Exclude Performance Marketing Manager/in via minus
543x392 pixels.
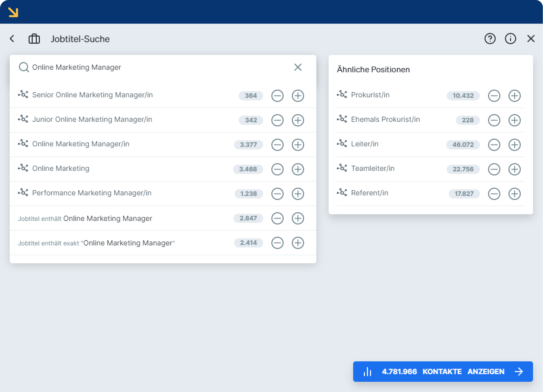coord(277,194)
